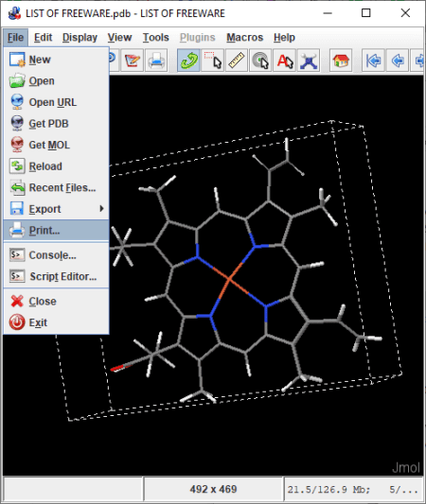Image resolution: width=426 pixels, height=504 pixels.
Task: Open the Display menu
Action: tap(80, 37)
